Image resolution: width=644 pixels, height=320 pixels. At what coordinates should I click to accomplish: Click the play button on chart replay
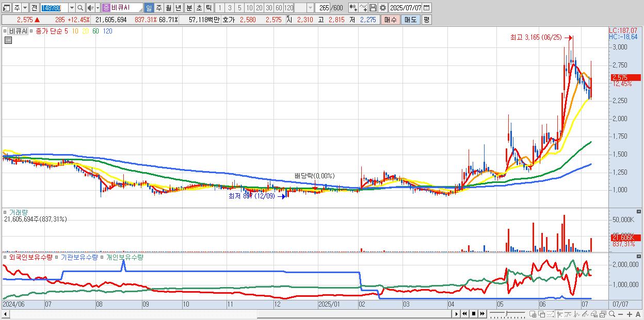click(x=456, y=314)
